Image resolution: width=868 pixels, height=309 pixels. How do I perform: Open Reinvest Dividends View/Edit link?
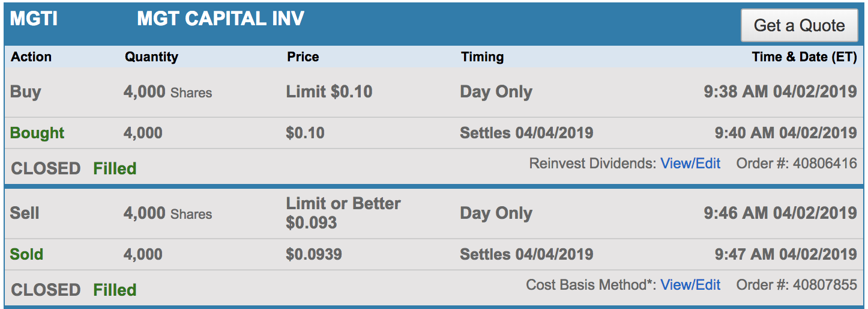tap(690, 164)
